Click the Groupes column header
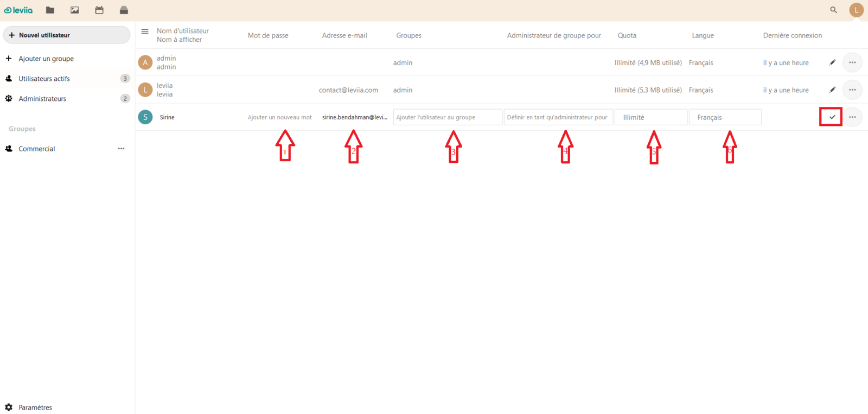Screen dimensions: 868x414 point(409,35)
